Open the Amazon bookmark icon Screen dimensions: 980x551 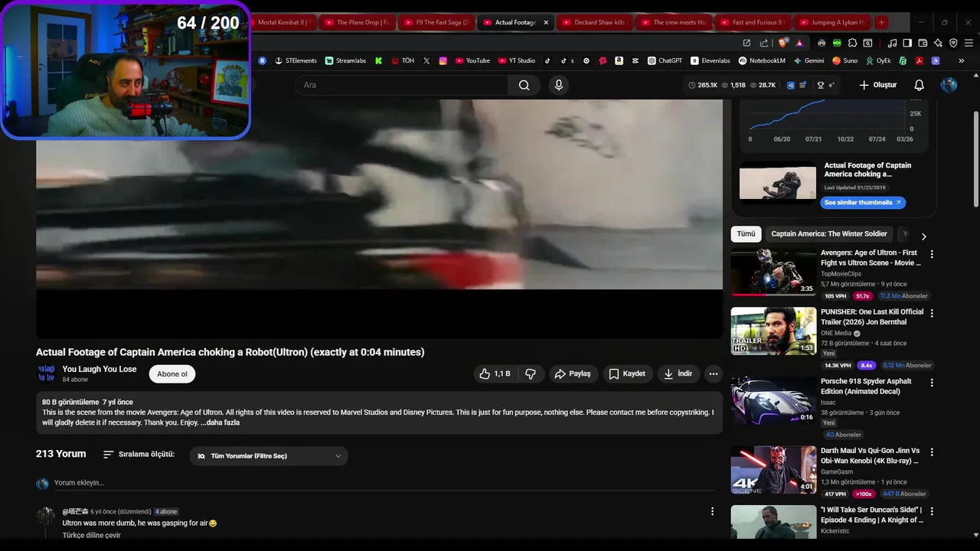(619, 60)
